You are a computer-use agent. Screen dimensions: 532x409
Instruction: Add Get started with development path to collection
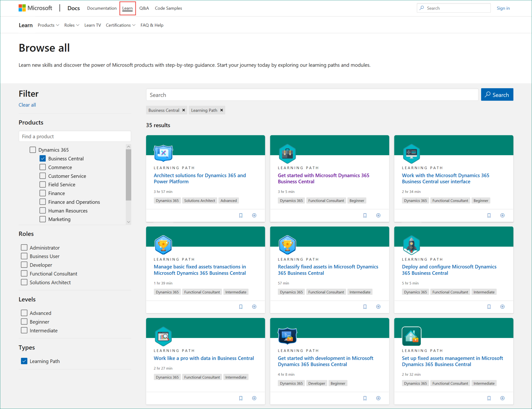pos(378,398)
